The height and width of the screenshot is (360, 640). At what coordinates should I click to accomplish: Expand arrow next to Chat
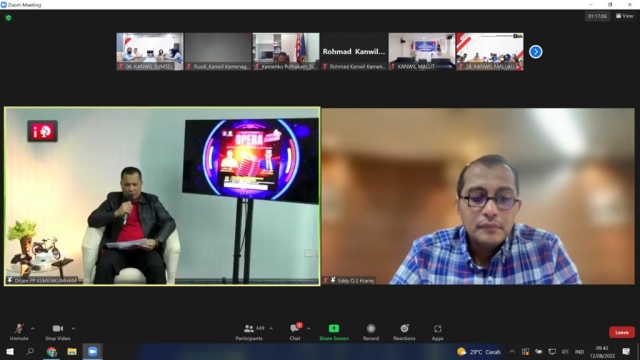[x=309, y=329]
